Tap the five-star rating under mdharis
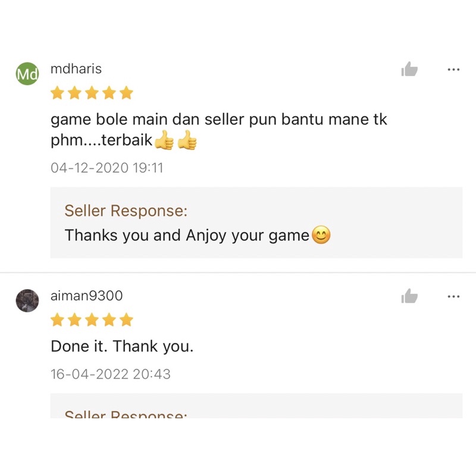476x476 pixels. 92,93
